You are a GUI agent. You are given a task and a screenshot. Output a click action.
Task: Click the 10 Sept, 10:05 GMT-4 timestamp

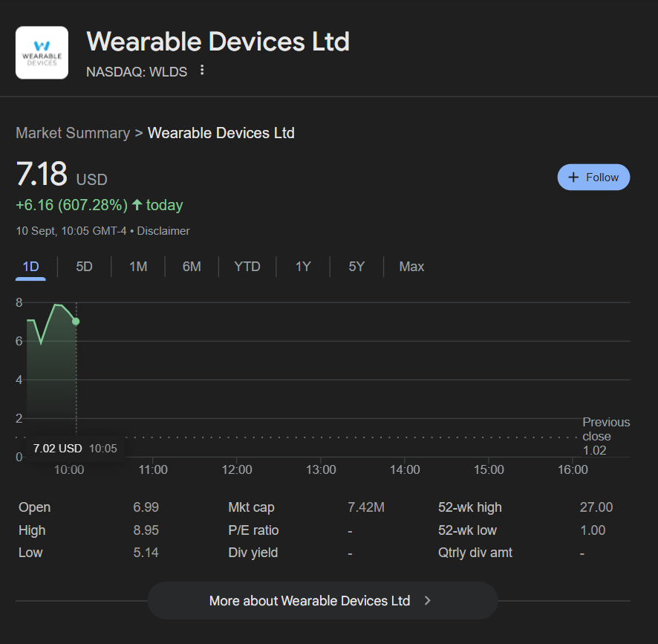tap(71, 231)
